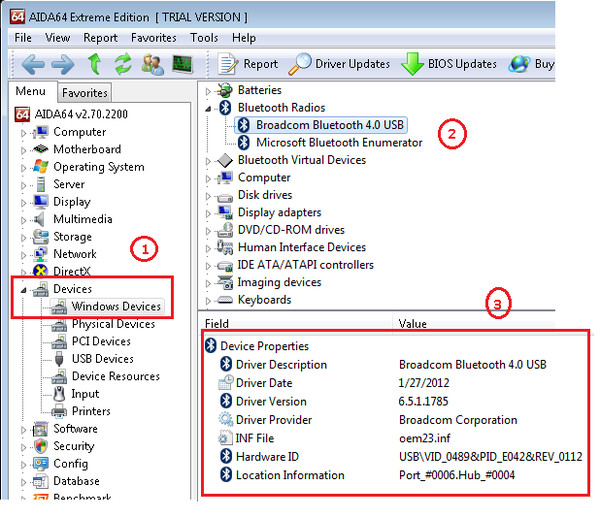Select Device Resources in the tree
Image resolution: width=600 pixels, height=518 pixels.
(x=116, y=376)
